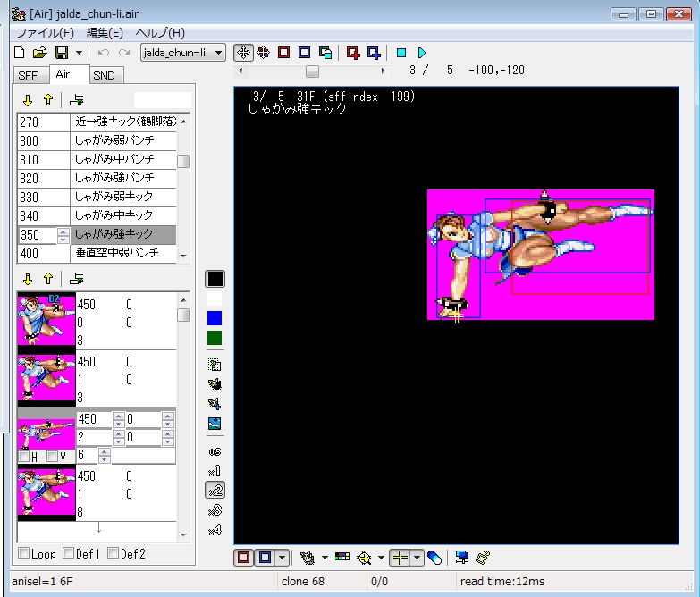This screenshot has width=700, height=597.
Task: Switch to the SFF tab
Action: [29, 75]
